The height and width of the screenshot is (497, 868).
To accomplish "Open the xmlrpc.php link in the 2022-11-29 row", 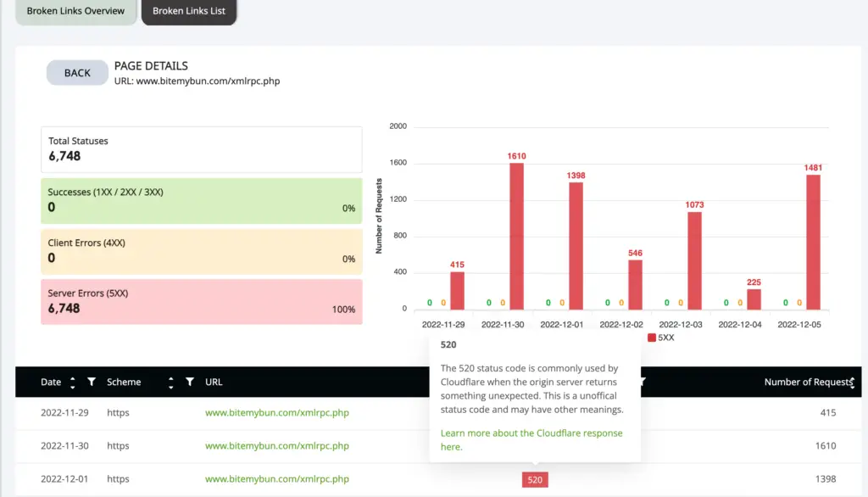I will click(277, 413).
